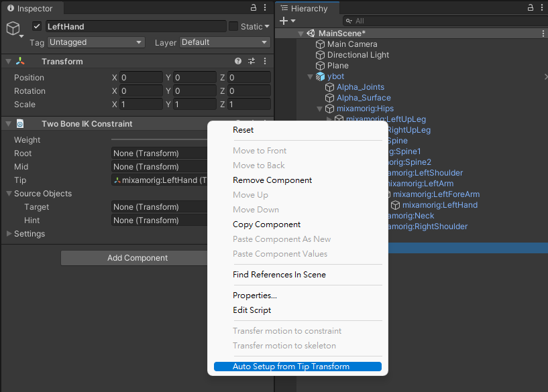Select Directional Light in the Hierarchy

[358, 55]
